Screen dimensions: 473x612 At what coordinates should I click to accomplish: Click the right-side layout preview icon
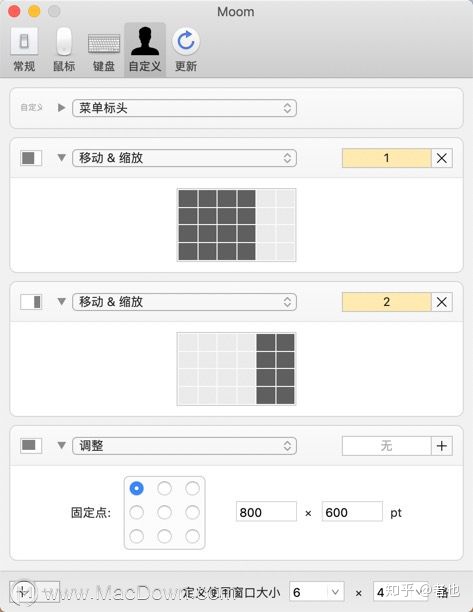click(31, 302)
